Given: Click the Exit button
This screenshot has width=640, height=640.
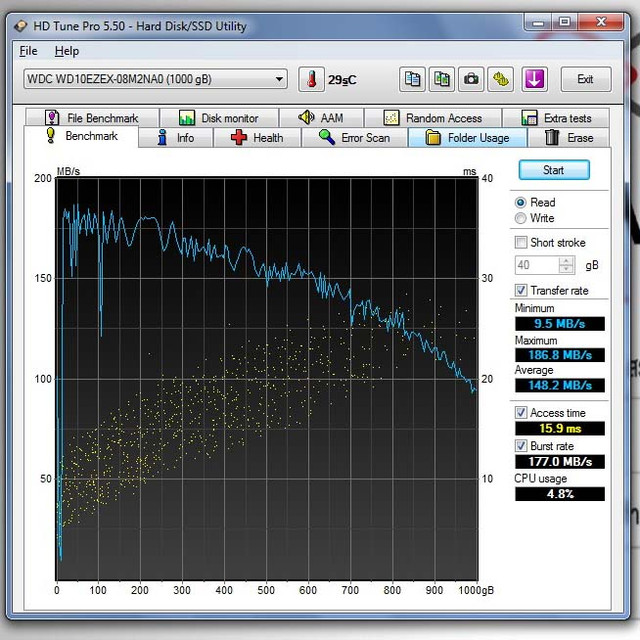Looking at the screenshot, I should coord(585,79).
